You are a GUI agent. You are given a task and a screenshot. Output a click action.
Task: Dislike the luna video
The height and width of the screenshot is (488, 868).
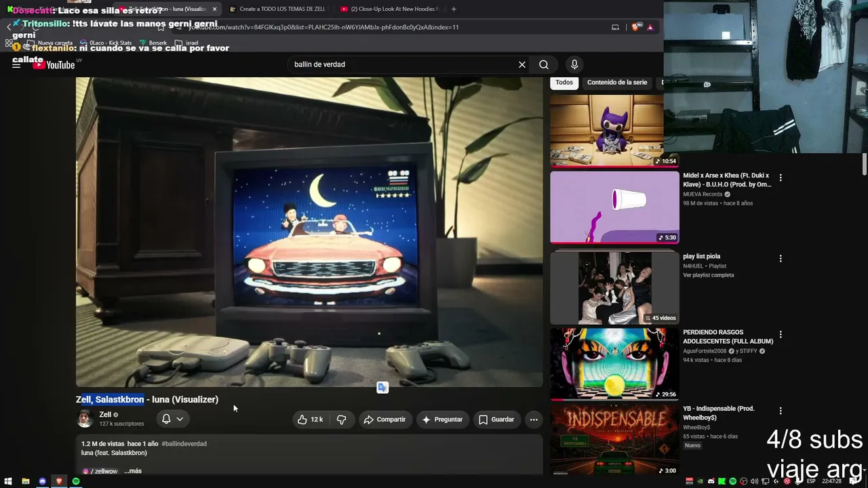coord(342,420)
